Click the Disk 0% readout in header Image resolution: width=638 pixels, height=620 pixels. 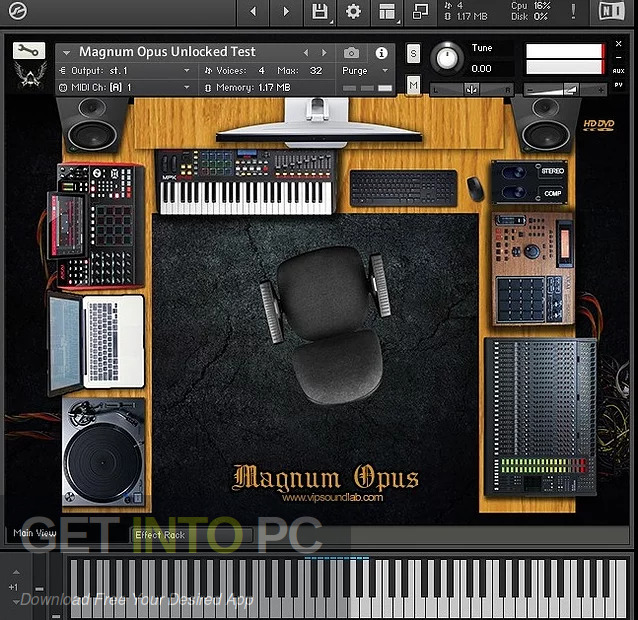(529, 17)
